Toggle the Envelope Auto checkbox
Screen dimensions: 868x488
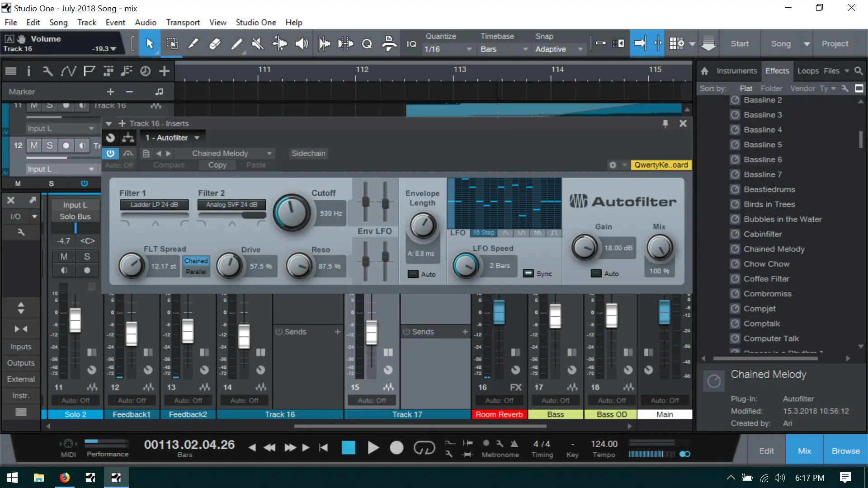click(x=413, y=274)
